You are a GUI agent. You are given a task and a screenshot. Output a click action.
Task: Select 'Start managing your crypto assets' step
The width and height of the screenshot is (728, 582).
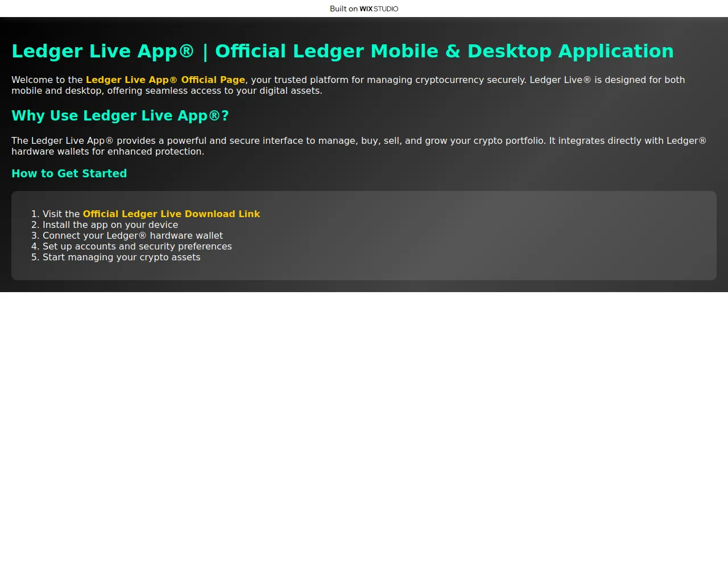121,257
